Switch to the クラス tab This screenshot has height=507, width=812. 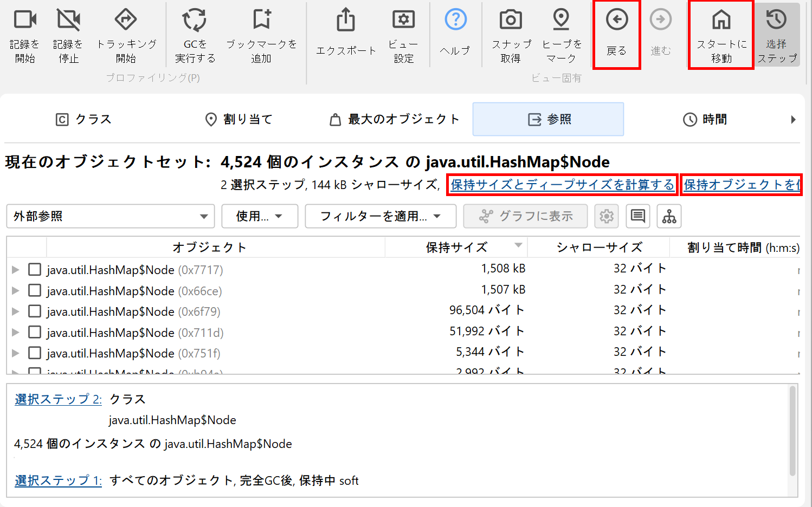[x=83, y=119]
